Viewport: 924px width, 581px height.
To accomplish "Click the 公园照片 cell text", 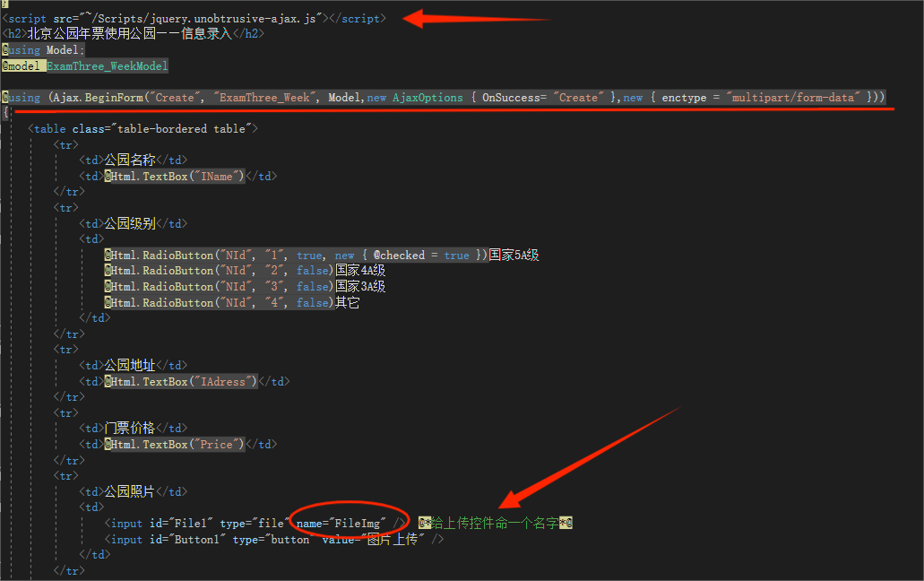I will coord(130,491).
